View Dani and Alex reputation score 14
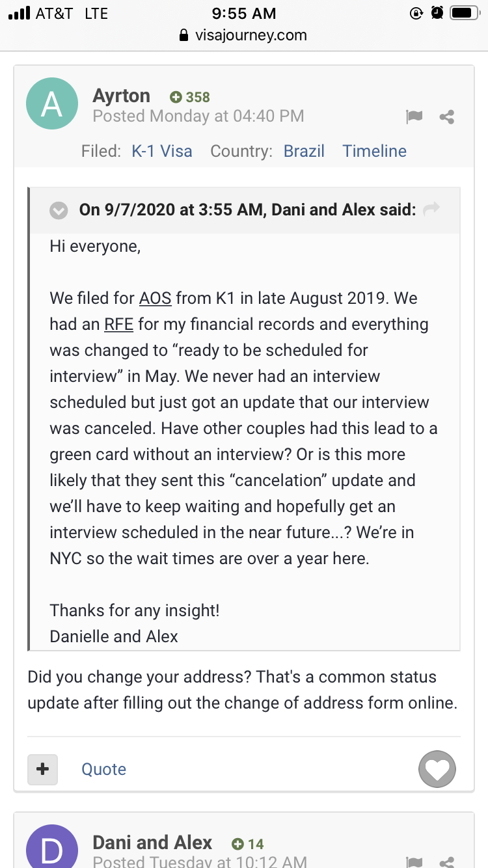 (x=248, y=844)
